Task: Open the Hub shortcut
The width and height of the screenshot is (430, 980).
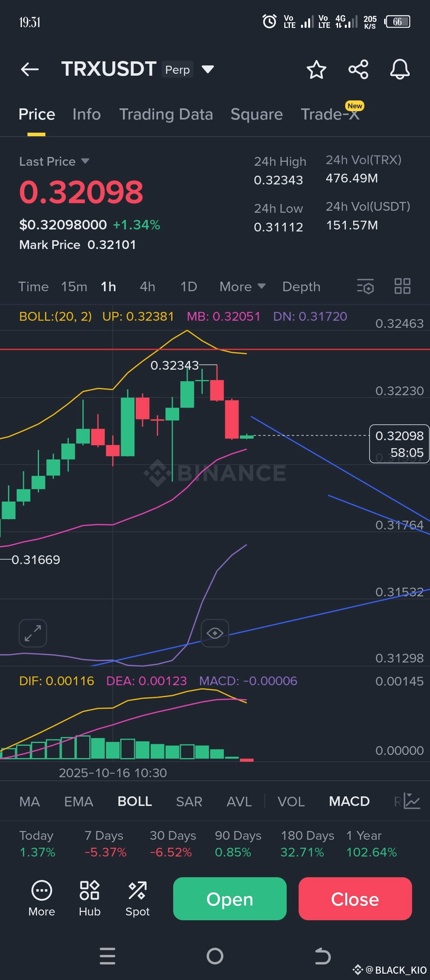Action: (90, 898)
